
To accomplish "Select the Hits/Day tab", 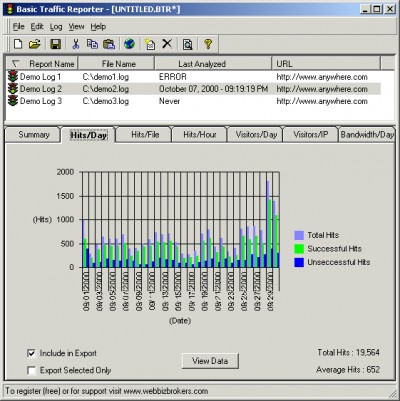I will pyautogui.click(x=89, y=135).
